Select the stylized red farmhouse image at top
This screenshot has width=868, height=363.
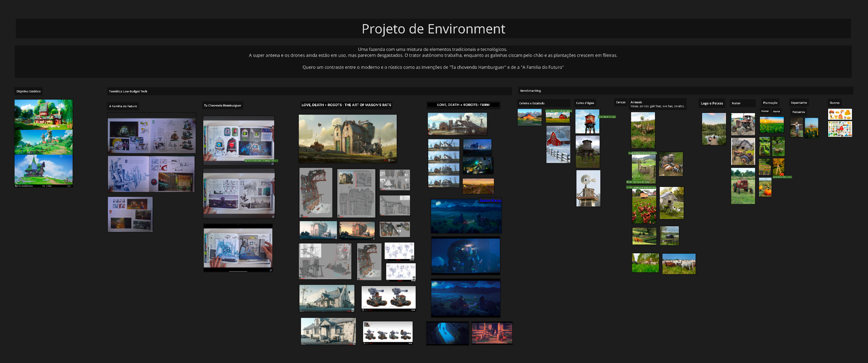pos(43,115)
